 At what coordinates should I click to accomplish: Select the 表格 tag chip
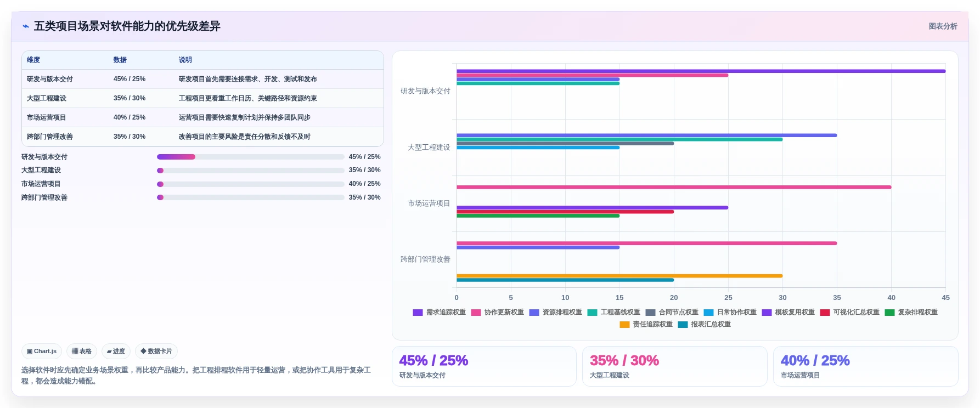(x=82, y=351)
